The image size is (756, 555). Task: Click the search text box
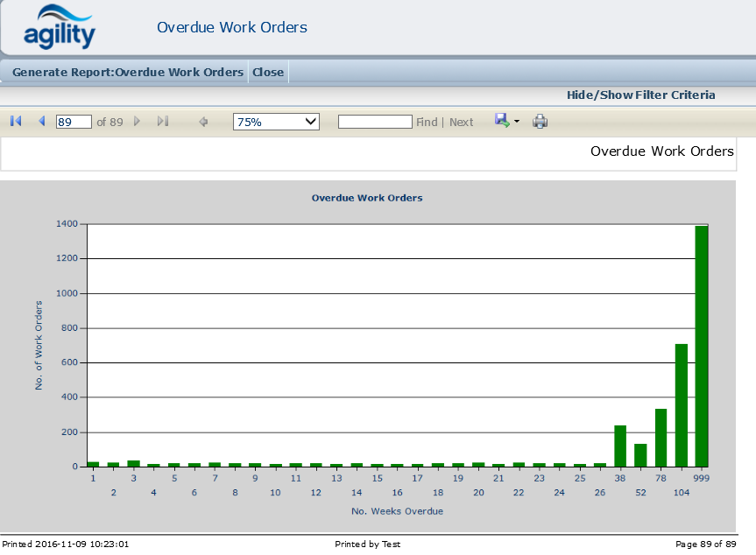click(x=375, y=121)
